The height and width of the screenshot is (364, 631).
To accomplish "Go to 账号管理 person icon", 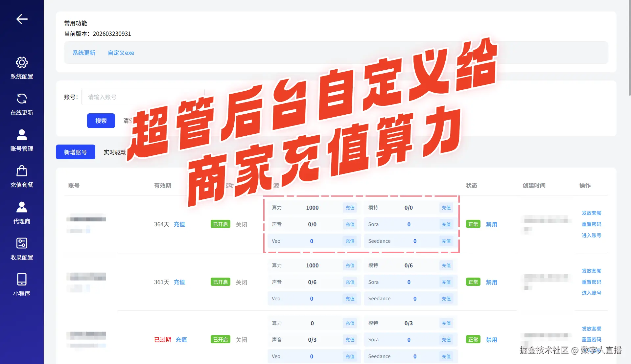I will click(22, 135).
